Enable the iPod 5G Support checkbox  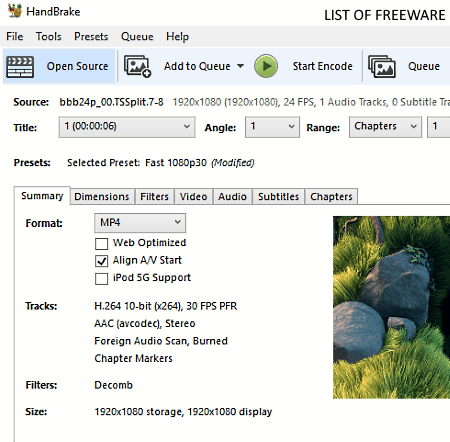[x=101, y=279]
